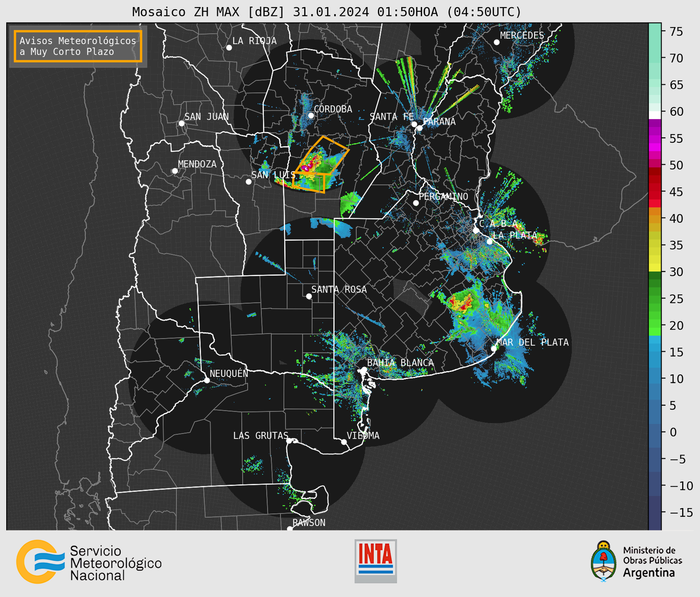
Task: Click the MAR DEL PLATA label text
Action: coord(532,343)
